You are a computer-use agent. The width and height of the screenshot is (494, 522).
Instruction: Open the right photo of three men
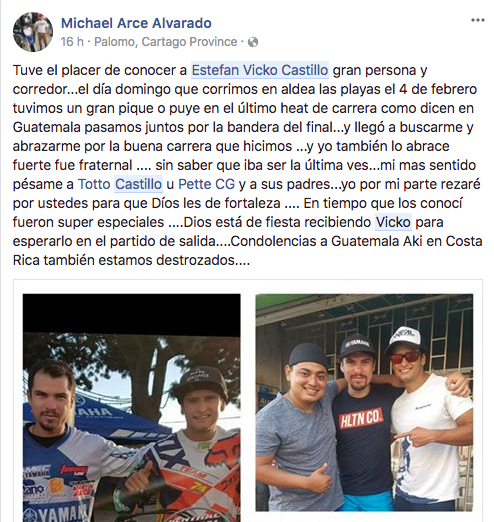364,402
